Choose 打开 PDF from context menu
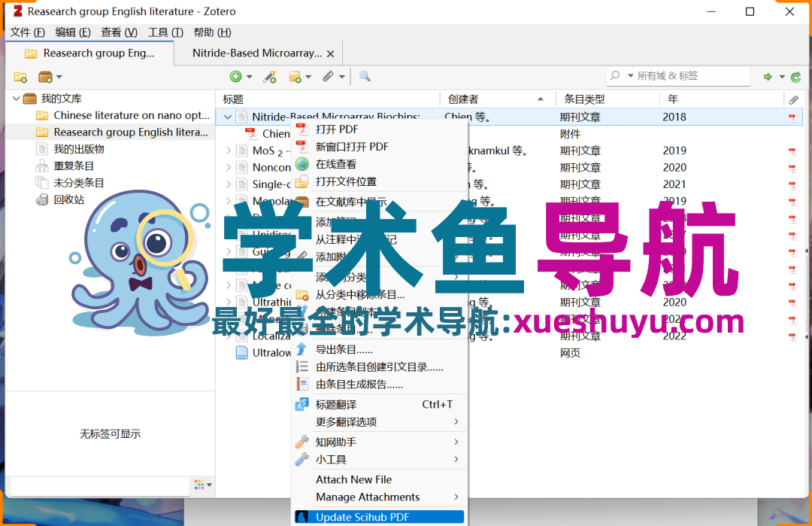Viewport: 812px width, 526px height. click(380, 129)
